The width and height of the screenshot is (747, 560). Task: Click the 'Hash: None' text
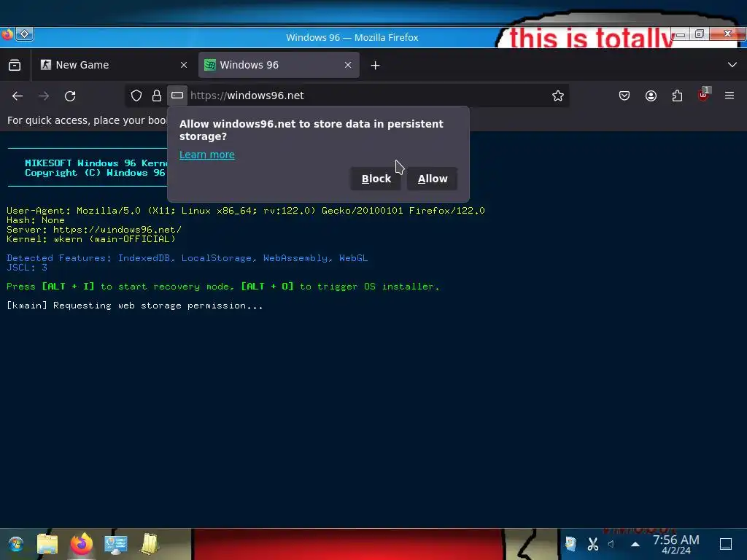coord(36,220)
